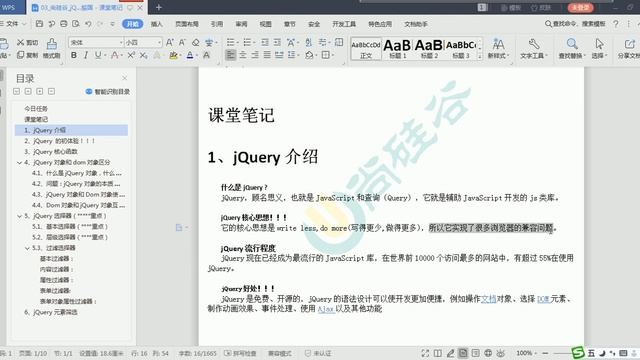This screenshot has height=360, width=640.
Task: Collapse the '4、jQuery 对象和 dom 对象区分' outline node
Action: pos(19,162)
